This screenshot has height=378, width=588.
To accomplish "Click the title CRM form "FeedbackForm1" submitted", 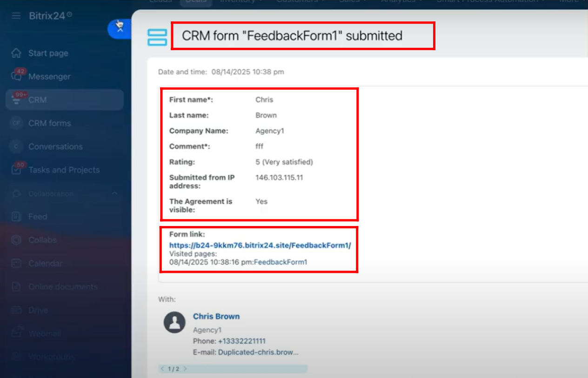I will tap(292, 36).
